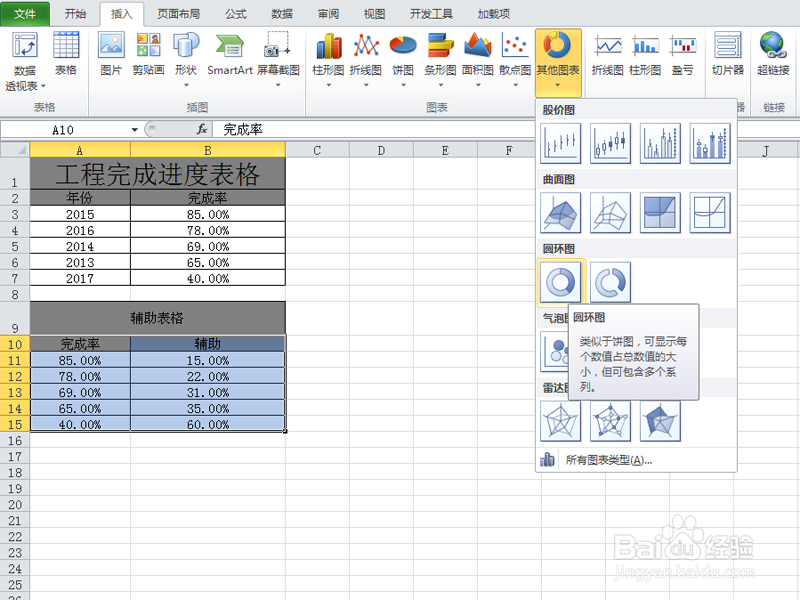Insert a Table (表格)

click(65, 54)
